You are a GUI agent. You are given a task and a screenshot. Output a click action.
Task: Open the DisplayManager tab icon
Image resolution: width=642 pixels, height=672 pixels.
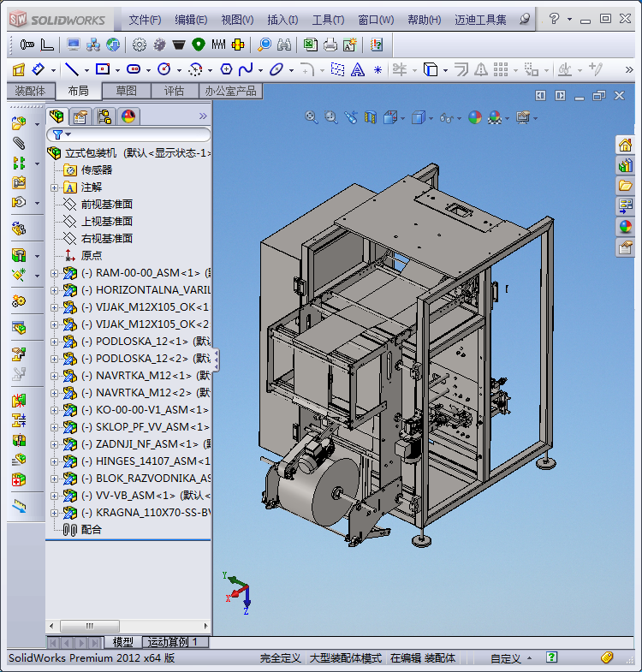click(128, 116)
